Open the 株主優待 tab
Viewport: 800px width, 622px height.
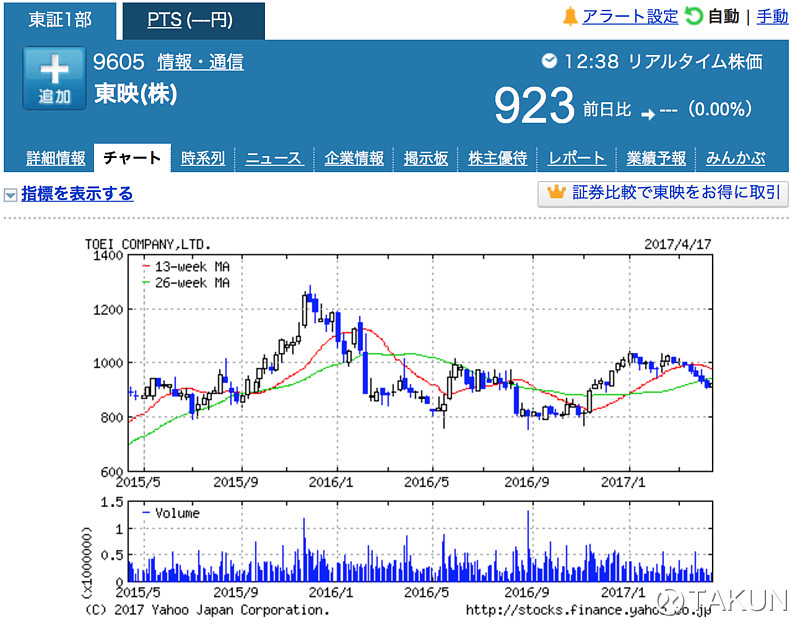click(497, 158)
